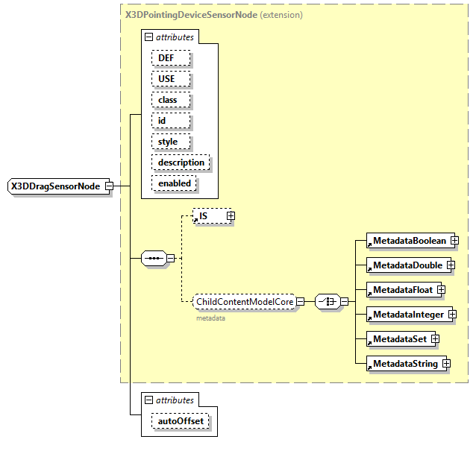This screenshot has height=451, width=476.
Task: Expand the MetadataSet element
Action: point(435,338)
